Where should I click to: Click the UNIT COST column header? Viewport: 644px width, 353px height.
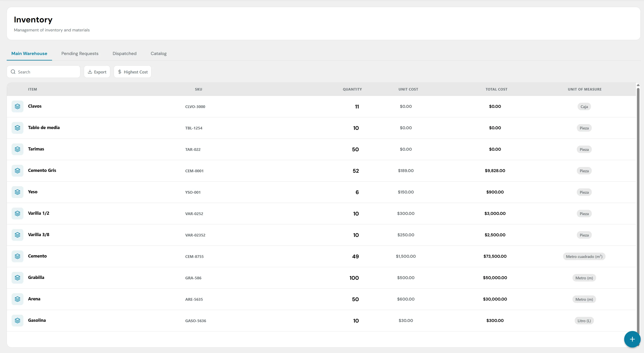point(408,89)
